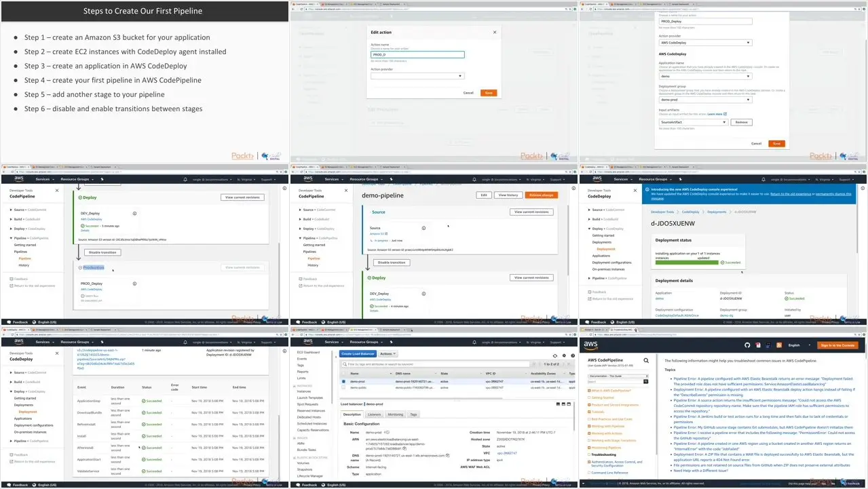The image size is (868, 489).
Task: Click search magnifier icon beside AWS CodePipeline title
Action: (x=646, y=361)
